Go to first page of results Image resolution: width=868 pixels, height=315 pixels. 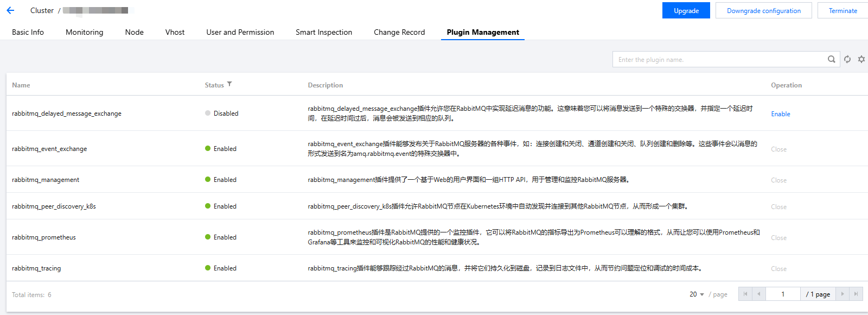pos(745,294)
